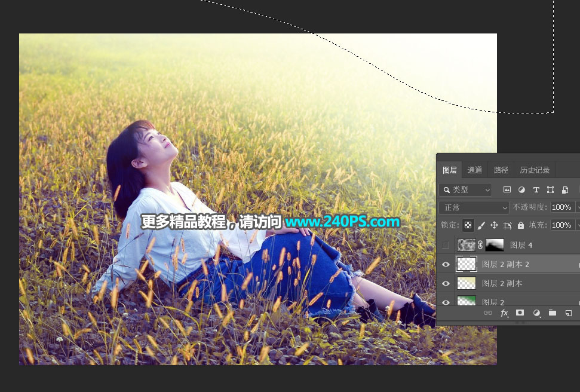Switch to the 路径 tab
580x392 pixels.
501,170
